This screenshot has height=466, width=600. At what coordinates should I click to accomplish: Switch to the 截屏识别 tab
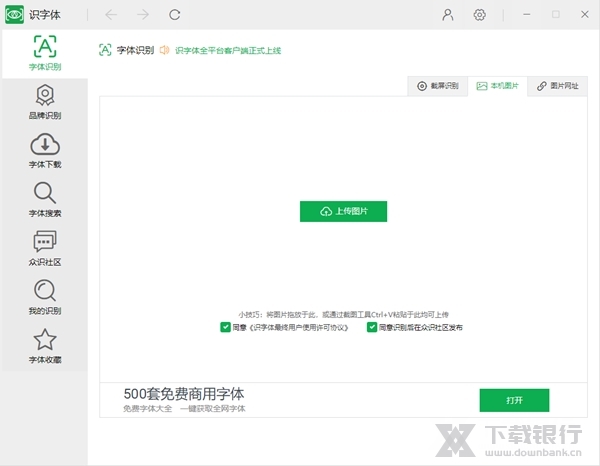(438, 86)
